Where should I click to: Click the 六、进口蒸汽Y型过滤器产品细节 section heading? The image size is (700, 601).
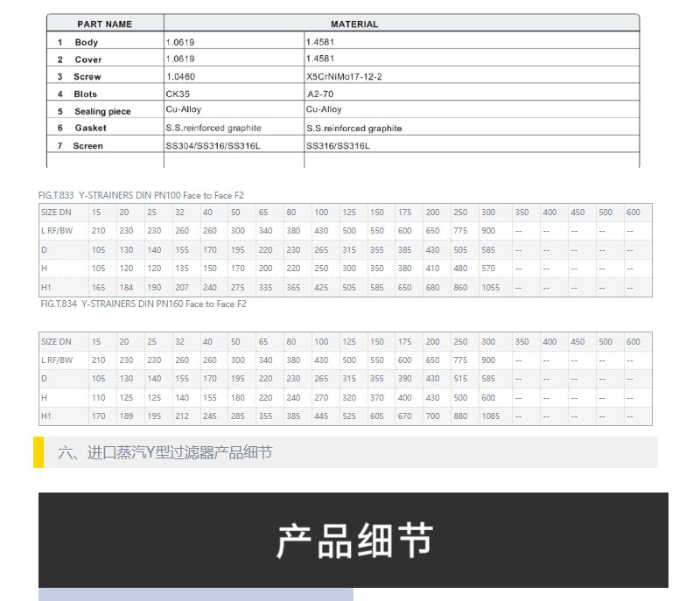164,452
